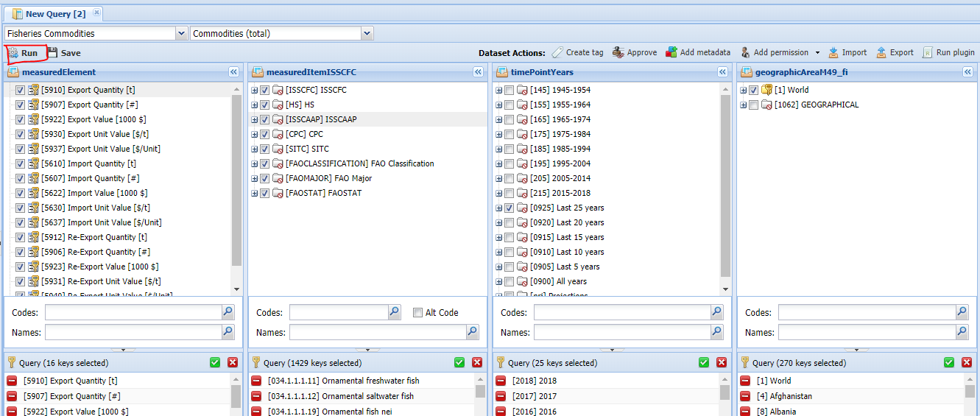Enable the Alt Code checkbox

(418, 312)
